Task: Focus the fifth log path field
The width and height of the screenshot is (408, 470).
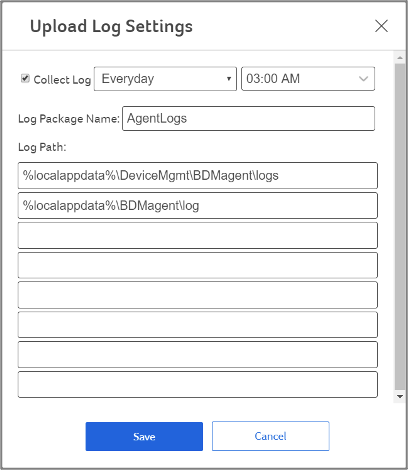Action: coord(198,295)
